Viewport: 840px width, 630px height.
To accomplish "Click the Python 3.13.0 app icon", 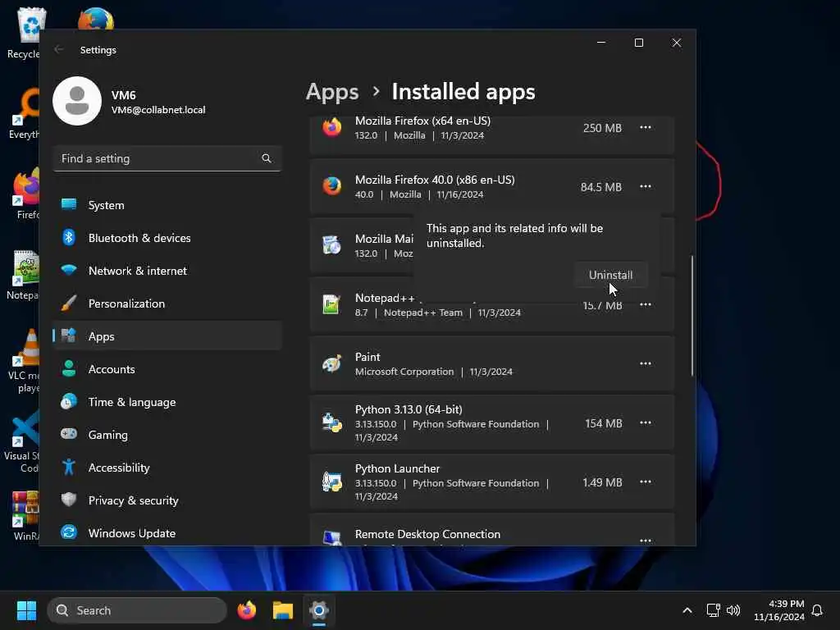I will coord(331,422).
